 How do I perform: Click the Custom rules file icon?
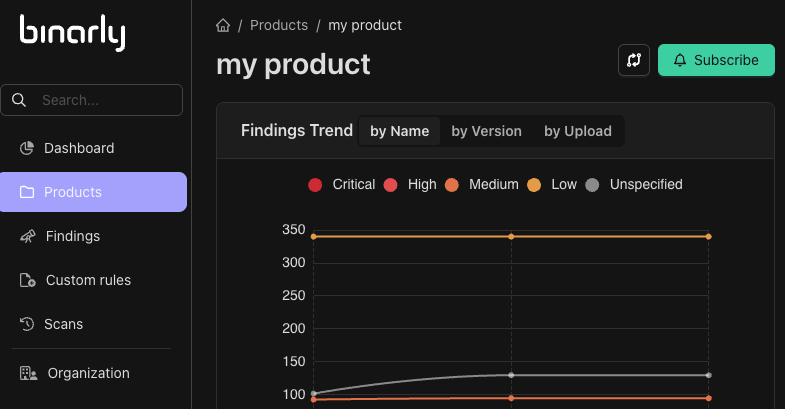tap(27, 280)
